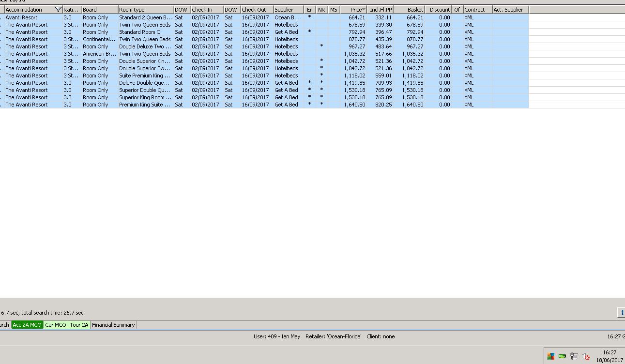The width and height of the screenshot is (625, 364).
Task: Click the Retailer 'Ocean-Florida' status text
Action: point(334,336)
